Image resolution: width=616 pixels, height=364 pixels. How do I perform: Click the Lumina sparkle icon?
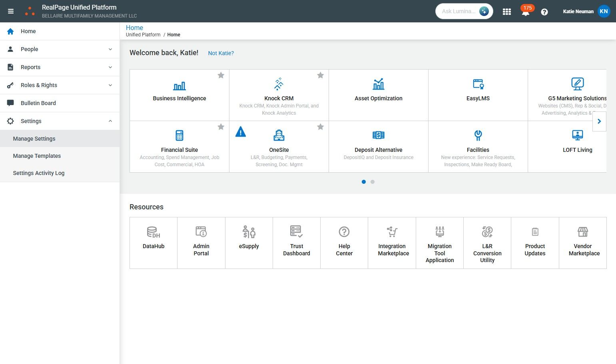point(484,11)
